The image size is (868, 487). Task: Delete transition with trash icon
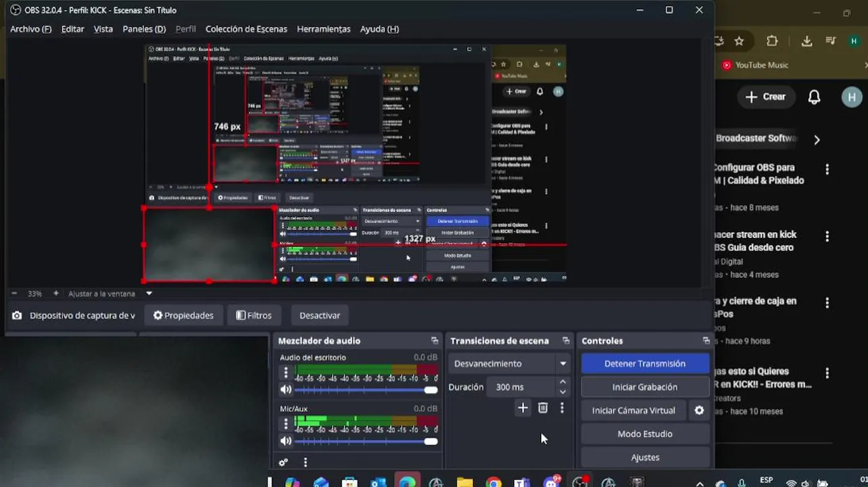pos(542,408)
